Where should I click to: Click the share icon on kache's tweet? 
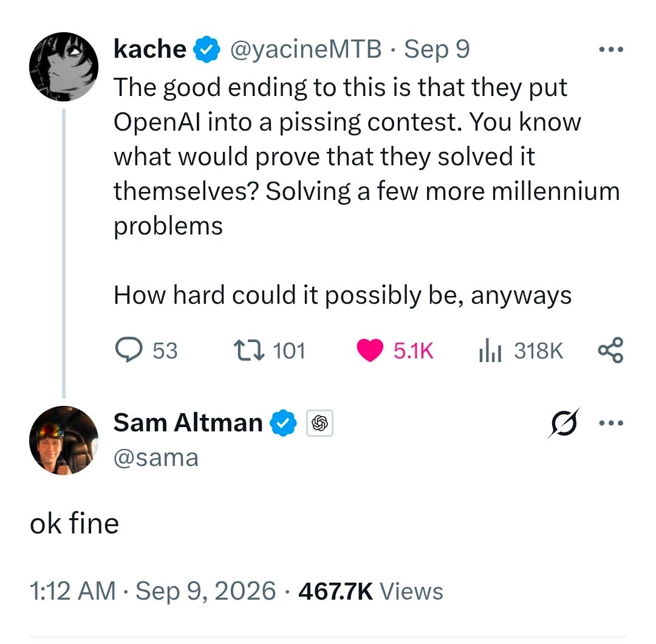click(610, 350)
